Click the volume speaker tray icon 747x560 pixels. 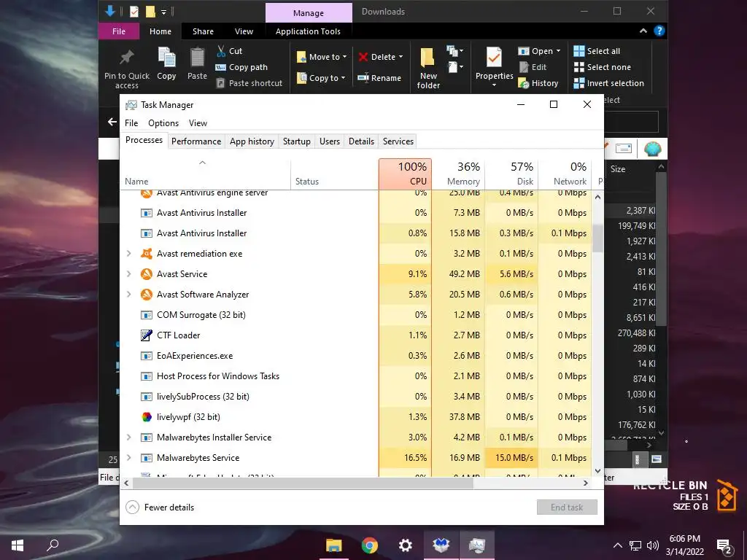tap(653, 545)
